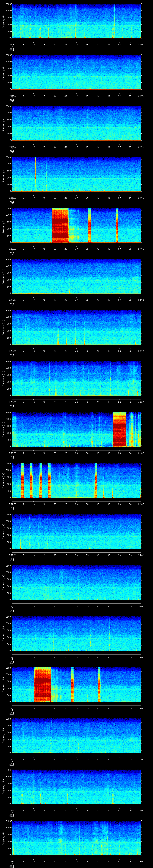The image size is (153, 868).
Task: Click the 0:27:00 row start timestamp
Action: pos(12,300)
